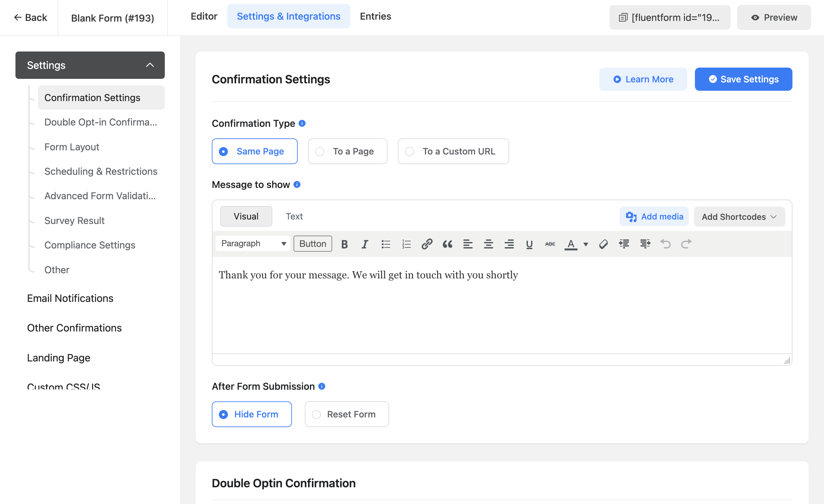Decrease indent of paragraph
Screen dimensions: 824x504
(x=624, y=244)
